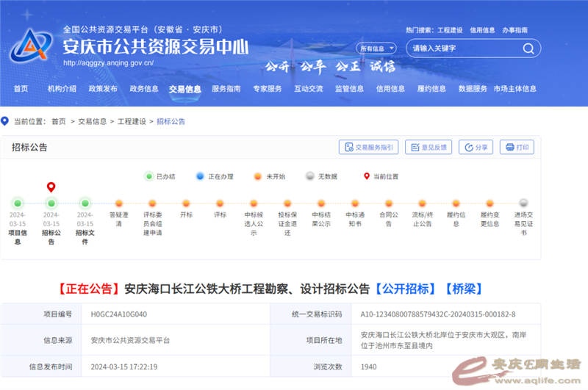The image size is (588, 390).
Task: Open the 交易信息 navigation menu item
Action: [184, 89]
